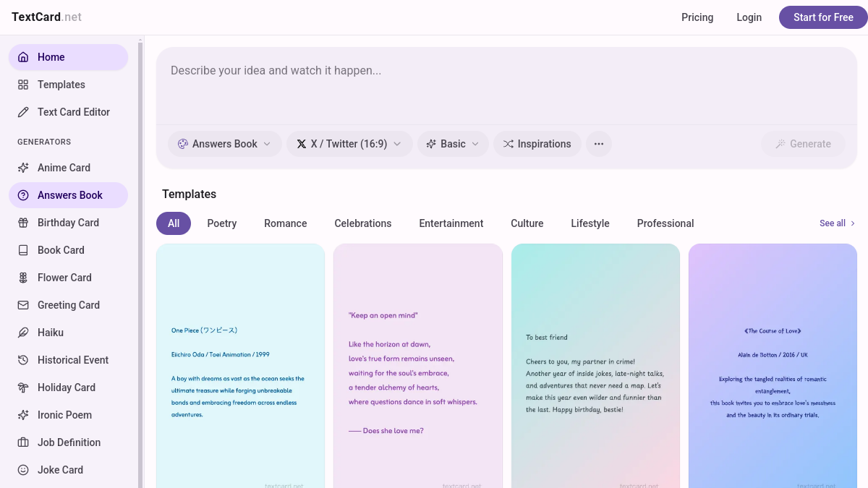Open Templates grid icon in sidebar

23,85
